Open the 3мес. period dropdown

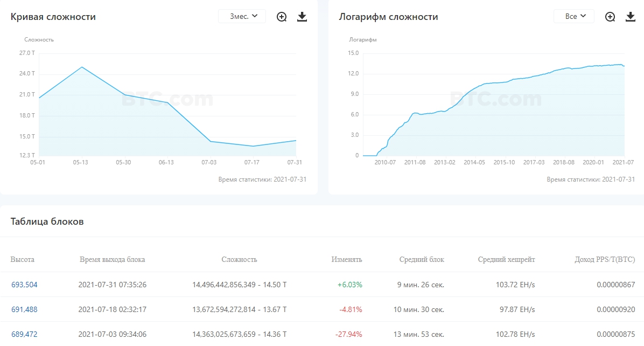(242, 16)
